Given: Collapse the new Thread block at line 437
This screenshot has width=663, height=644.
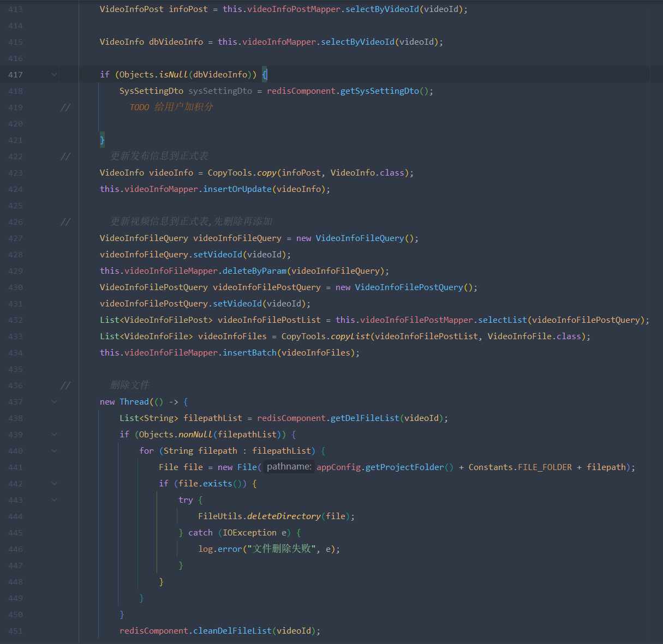Looking at the screenshot, I should click(x=54, y=402).
